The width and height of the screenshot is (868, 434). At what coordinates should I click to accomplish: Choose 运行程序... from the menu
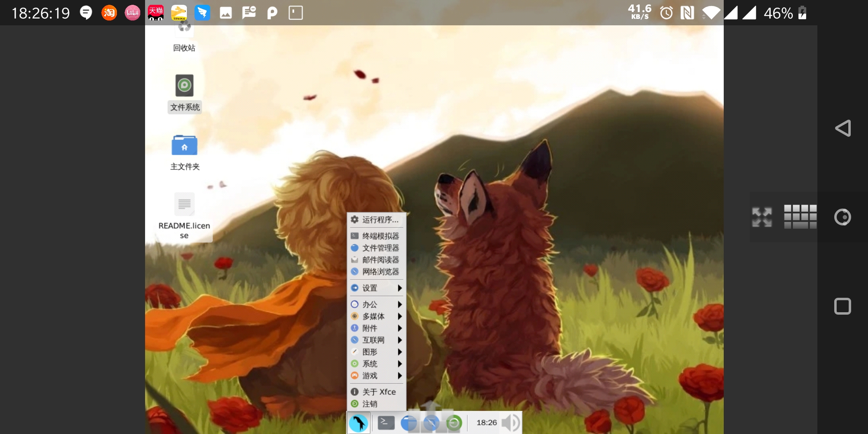tap(377, 219)
